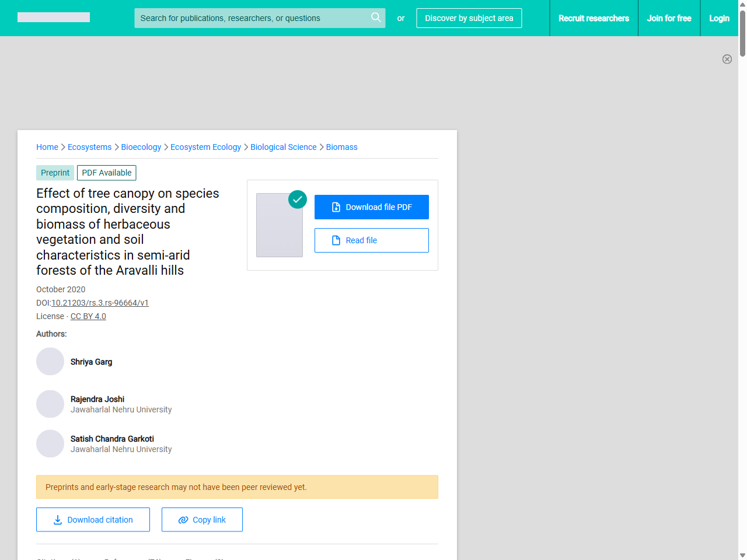Click the PDF preview thumbnail
Viewport: 747px width, 560px height.
280,225
